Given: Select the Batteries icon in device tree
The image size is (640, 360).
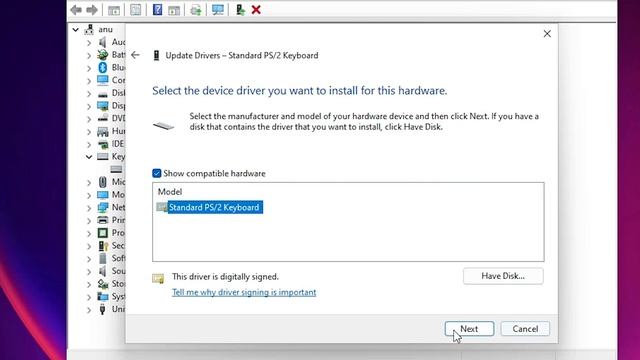Looking at the screenshot, I should [x=103, y=55].
